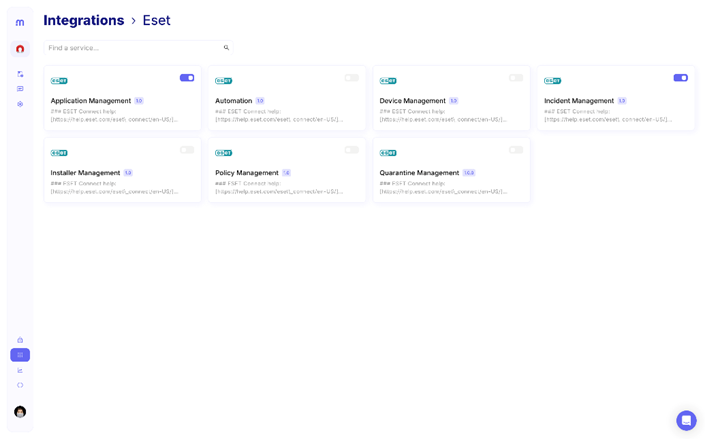Click the search magnifier icon

226,48
